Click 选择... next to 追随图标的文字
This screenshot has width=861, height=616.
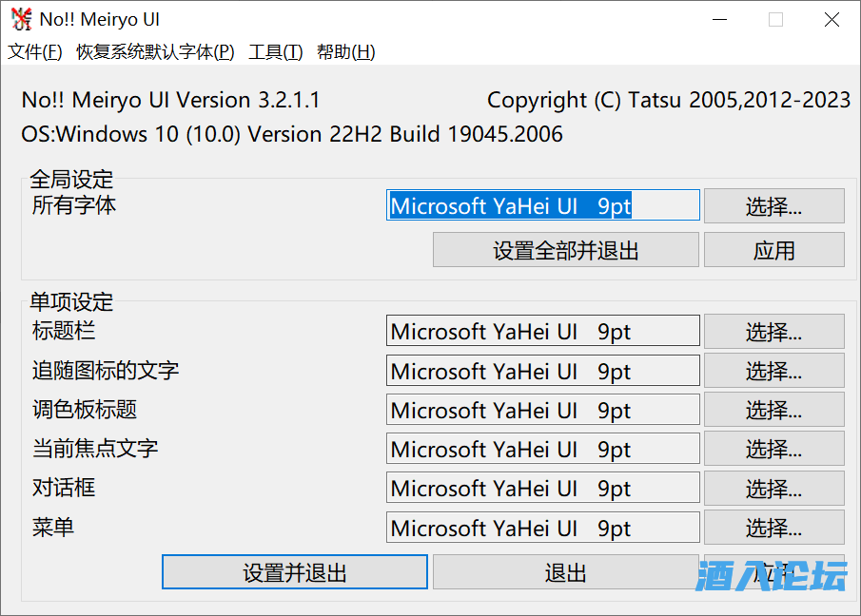click(773, 371)
